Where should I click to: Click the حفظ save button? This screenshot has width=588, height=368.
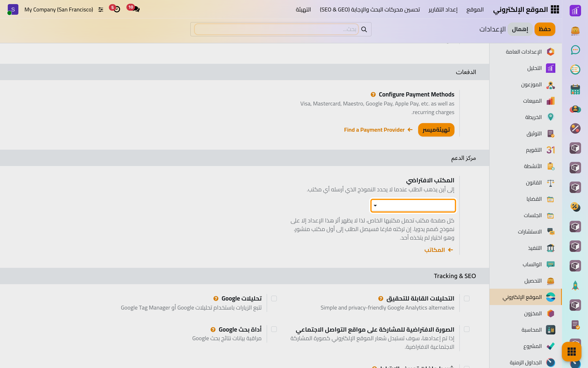545,29
